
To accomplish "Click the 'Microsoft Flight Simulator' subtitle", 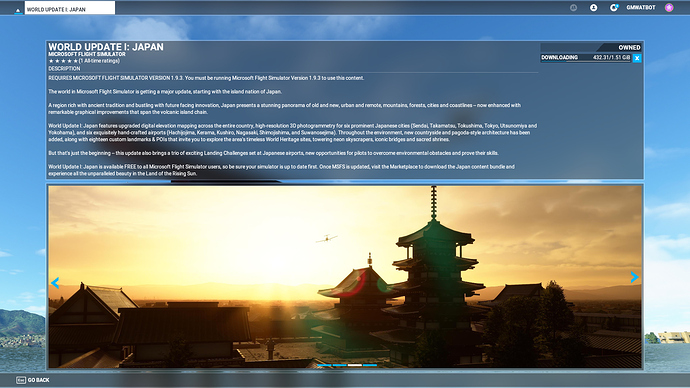I will click(x=87, y=54).
